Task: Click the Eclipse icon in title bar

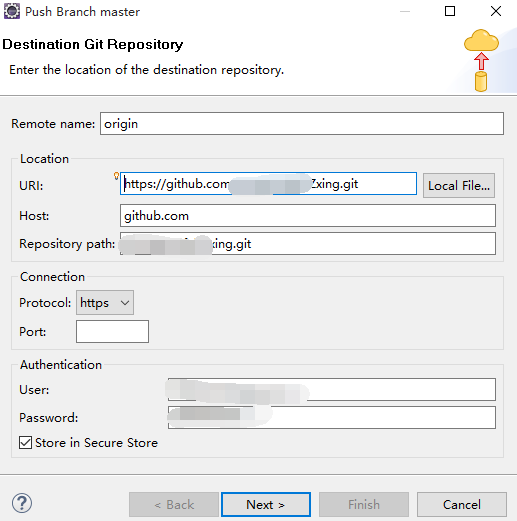Action: point(12,11)
